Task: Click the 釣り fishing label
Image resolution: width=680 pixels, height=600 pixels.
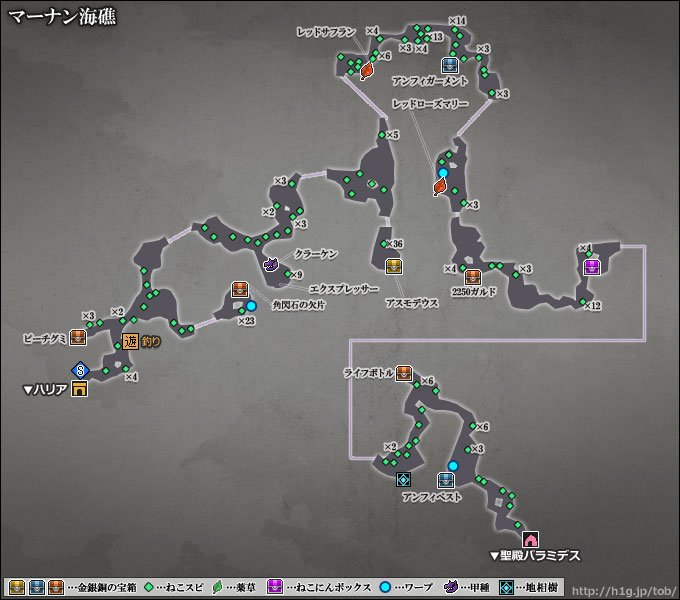Action: tap(151, 342)
